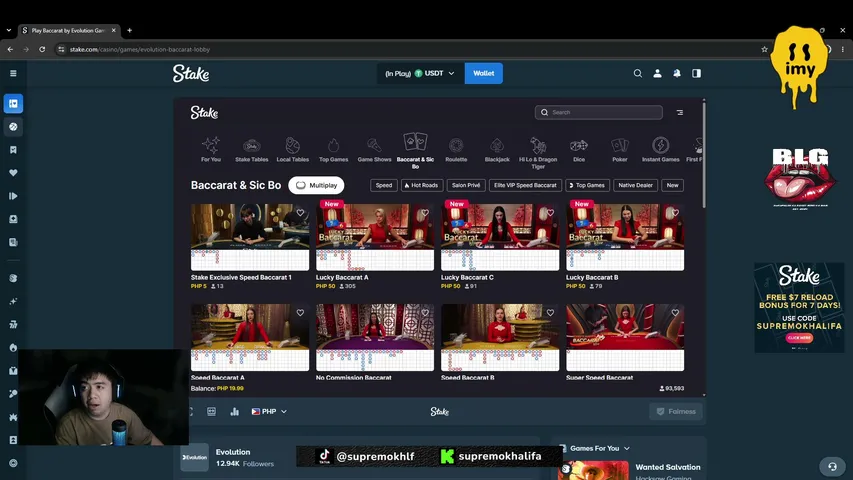The image size is (853, 480).
Task: Open the Wanted Salvation game link
Action: (667, 467)
